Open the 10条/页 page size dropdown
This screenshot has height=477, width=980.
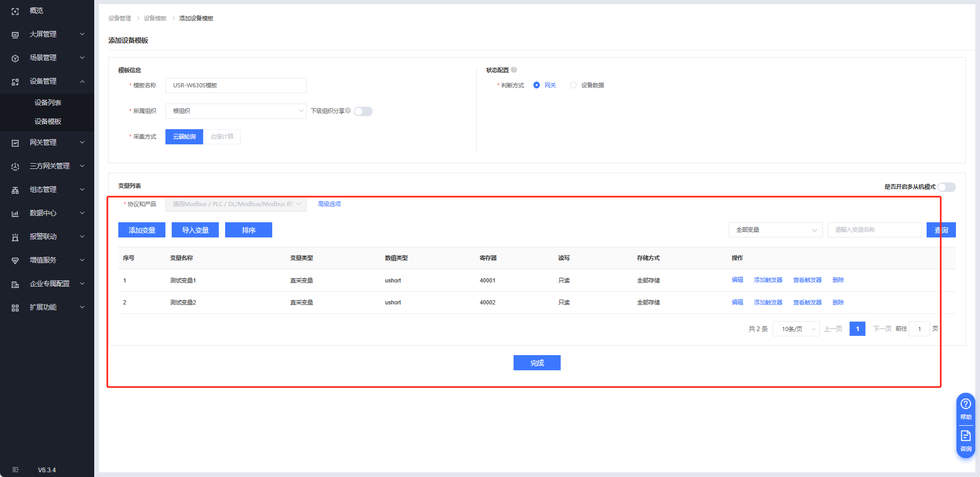(x=796, y=329)
